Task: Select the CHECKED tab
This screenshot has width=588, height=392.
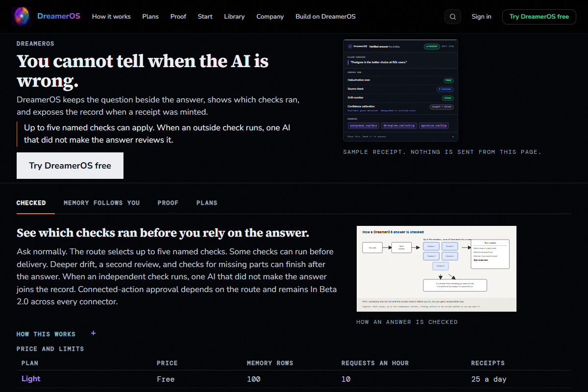Action: [x=31, y=203]
